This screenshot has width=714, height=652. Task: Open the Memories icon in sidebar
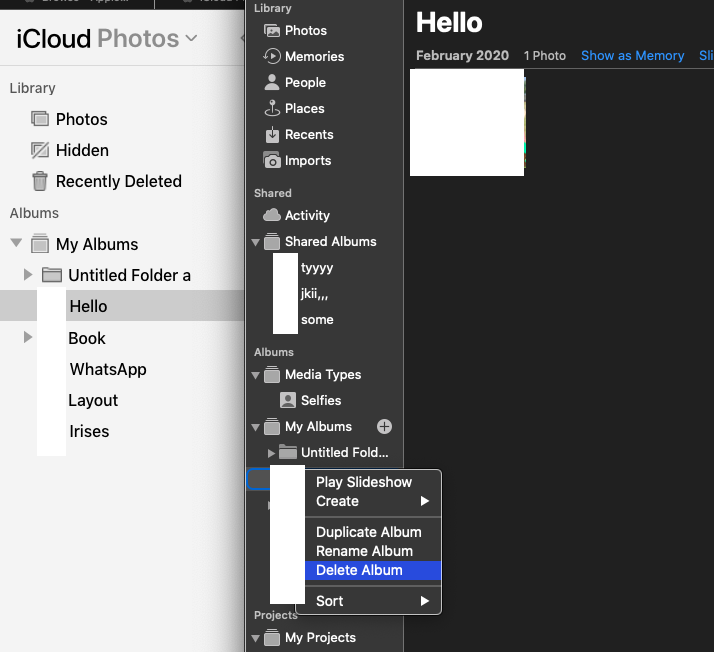[x=272, y=56]
